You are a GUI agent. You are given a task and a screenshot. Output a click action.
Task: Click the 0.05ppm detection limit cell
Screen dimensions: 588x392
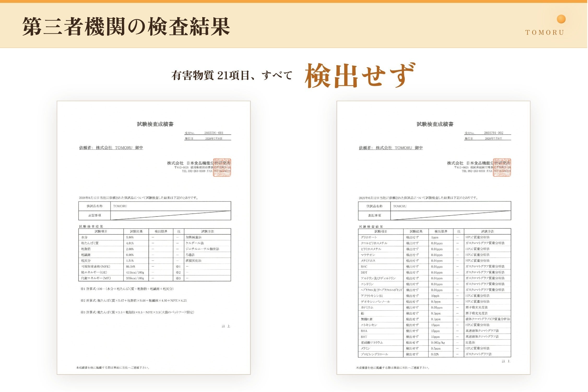pos(437,307)
